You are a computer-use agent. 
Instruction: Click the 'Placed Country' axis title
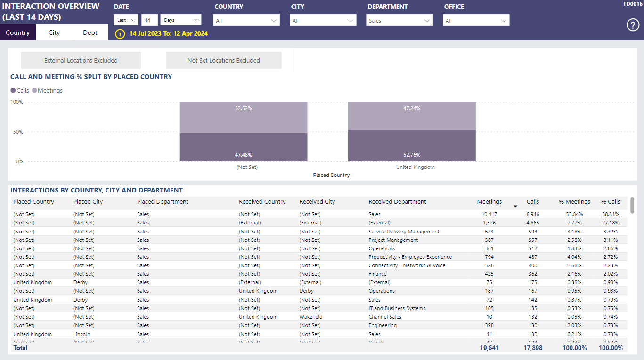[x=331, y=175]
